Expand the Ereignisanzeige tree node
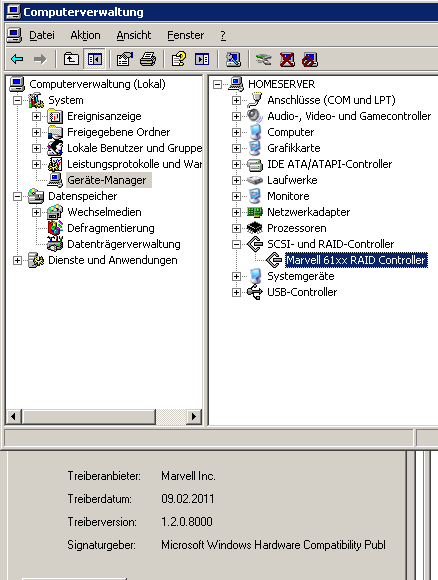438x580 pixels. click(36, 117)
